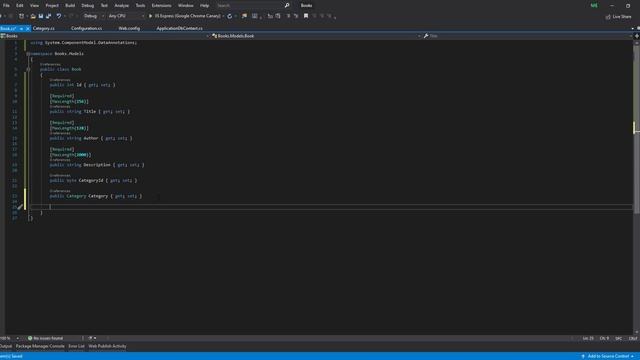Open the Package Manager Console tab
This screenshot has height=360, width=640.
tap(40, 347)
